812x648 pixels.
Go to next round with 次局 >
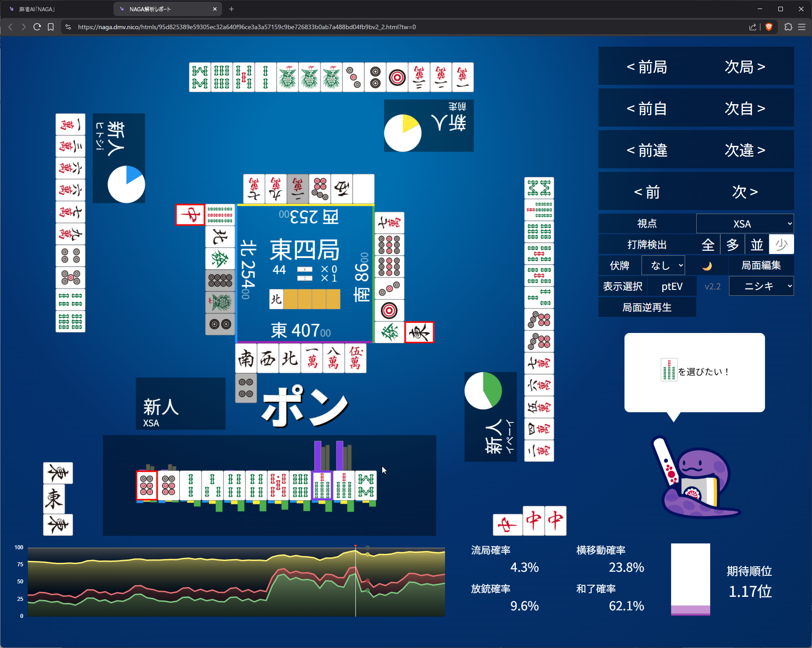coord(745,66)
